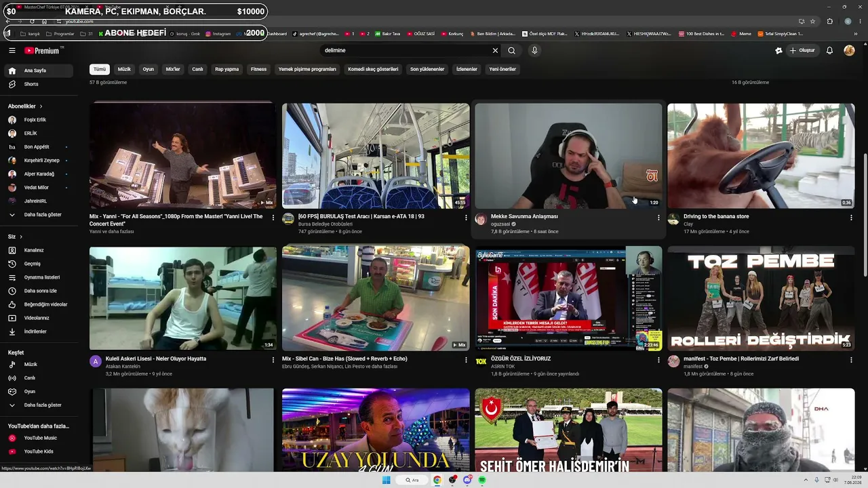
Task: Select the Yeni öneriler filter chip
Action: point(502,69)
